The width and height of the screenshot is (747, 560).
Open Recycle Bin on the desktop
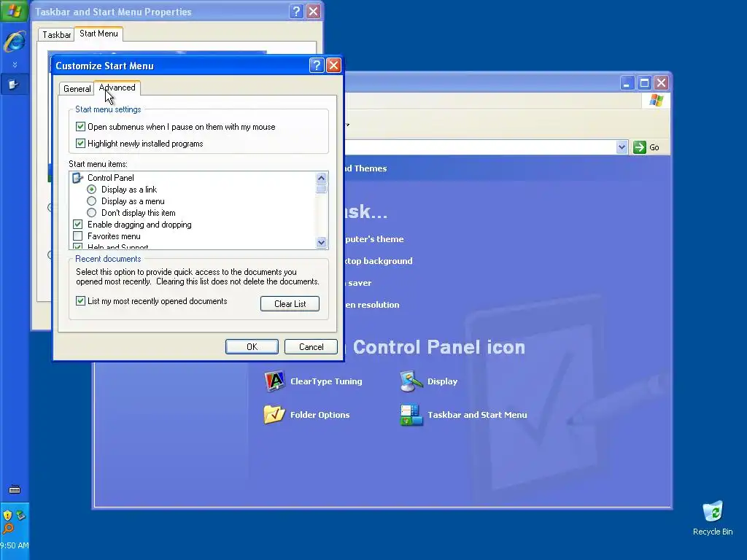(713, 518)
